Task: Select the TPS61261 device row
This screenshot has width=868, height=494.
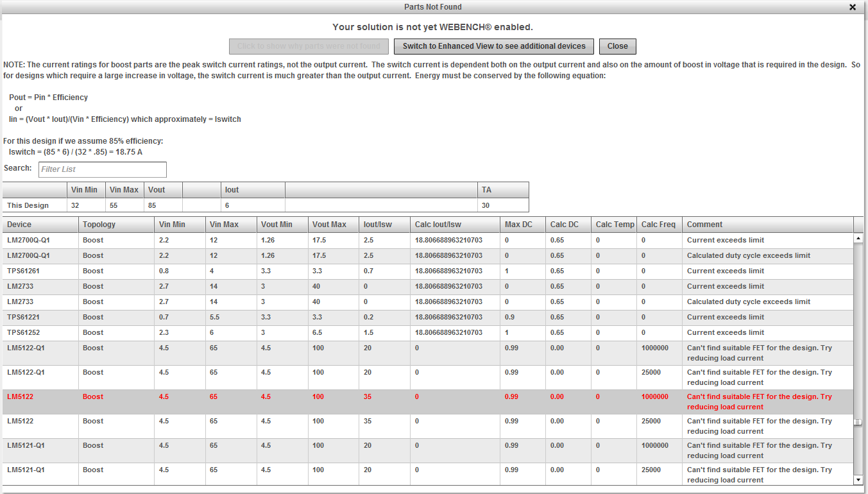Action: [428, 271]
